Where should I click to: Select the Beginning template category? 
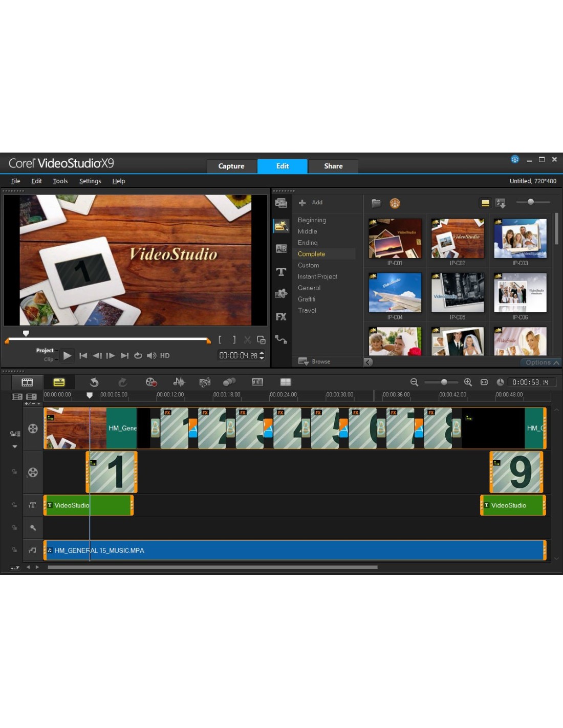pyautogui.click(x=312, y=220)
